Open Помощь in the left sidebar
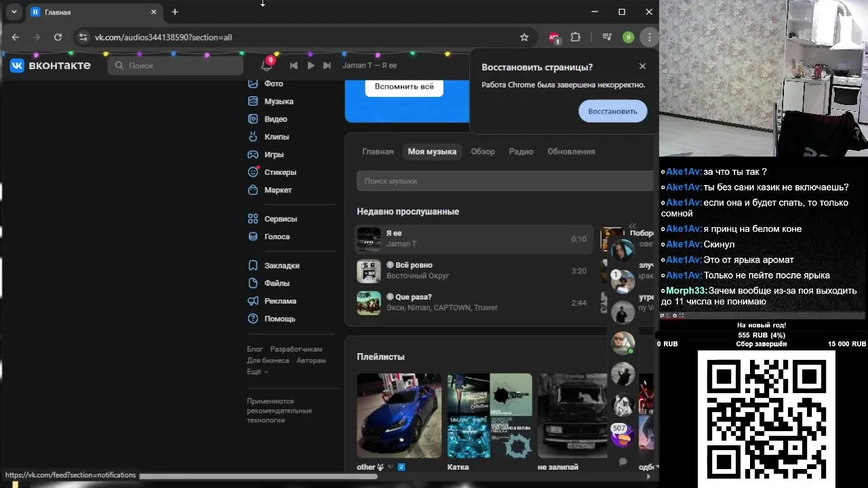The image size is (868, 488). click(271, 319)
